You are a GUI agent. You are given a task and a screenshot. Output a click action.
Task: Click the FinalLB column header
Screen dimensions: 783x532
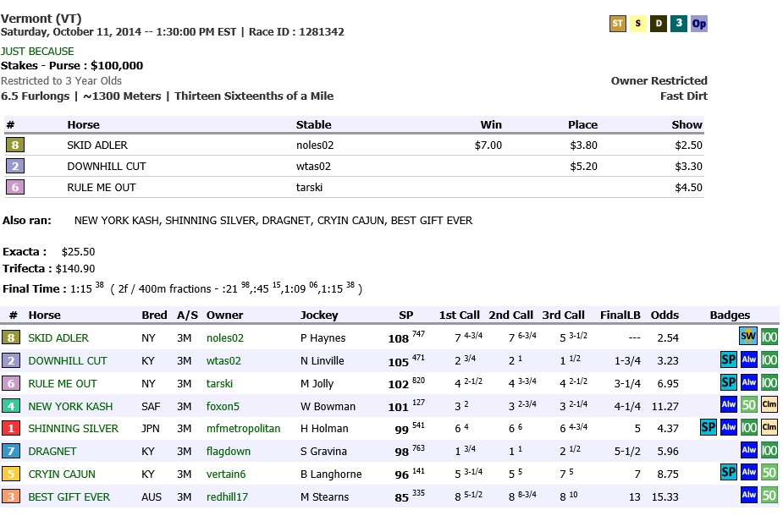620,315
